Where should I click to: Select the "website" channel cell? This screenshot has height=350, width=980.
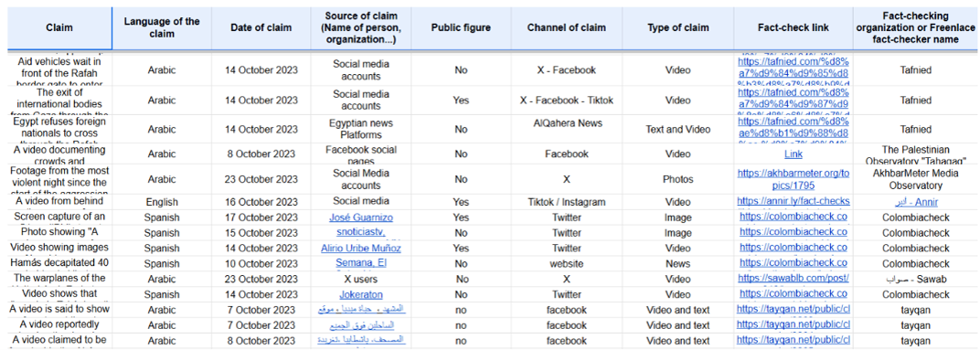point(567,263)
